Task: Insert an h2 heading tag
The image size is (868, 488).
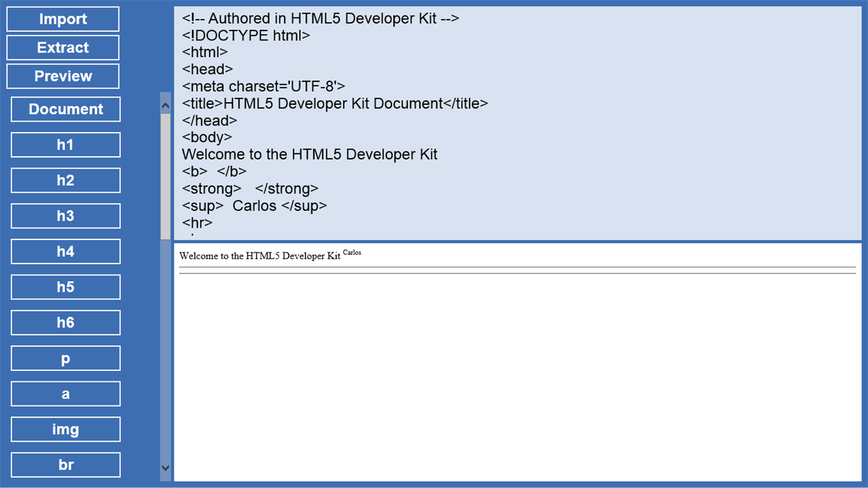Action: [x=65, y=180]
